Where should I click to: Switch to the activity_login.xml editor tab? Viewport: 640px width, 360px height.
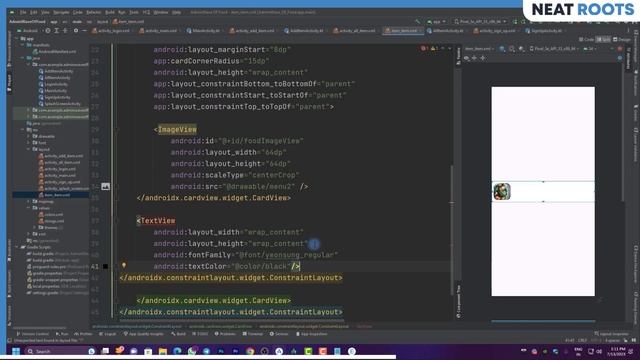[x=111, y=31]
